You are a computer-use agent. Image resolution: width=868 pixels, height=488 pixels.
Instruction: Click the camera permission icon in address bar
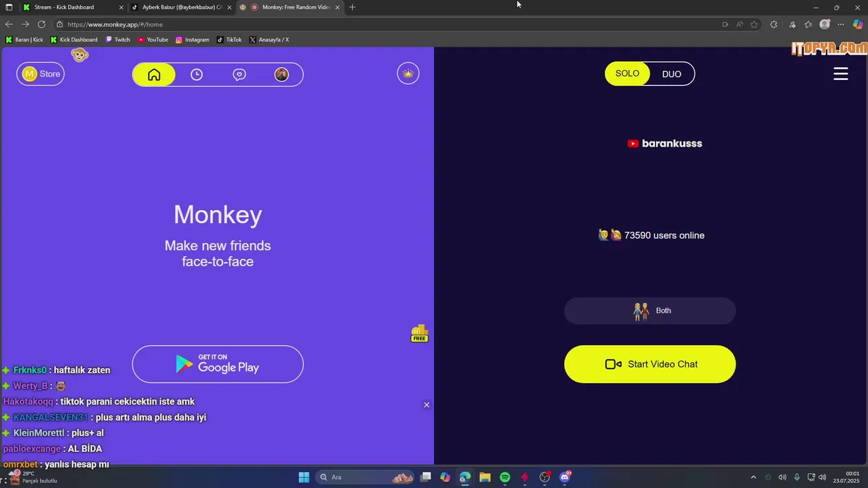[725, 24]
